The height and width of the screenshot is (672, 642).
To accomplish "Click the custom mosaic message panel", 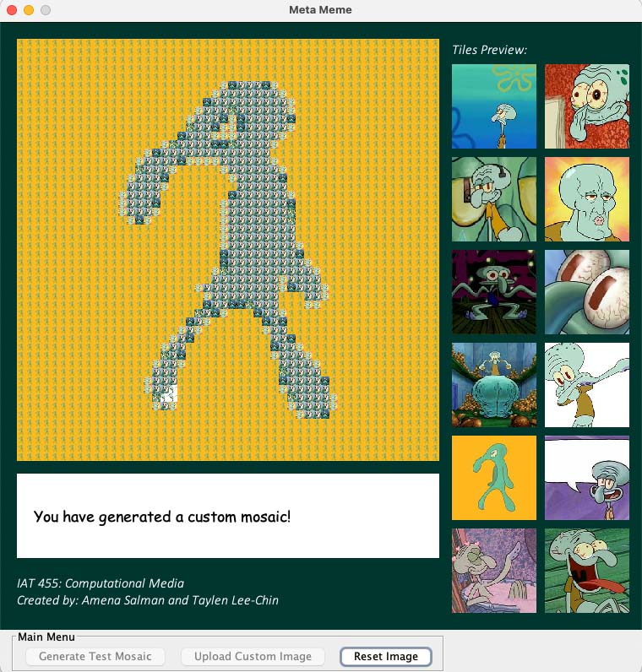I will [228, 516].
